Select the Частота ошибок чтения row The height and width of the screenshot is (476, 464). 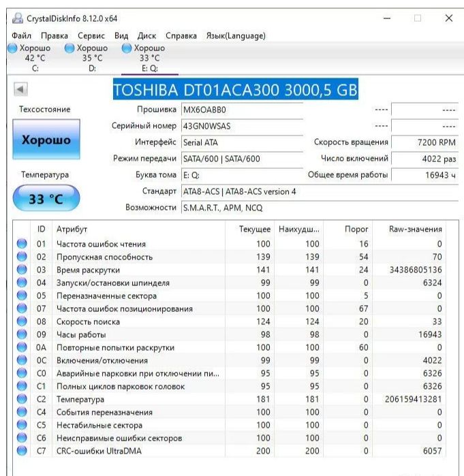(x=229, y=244)
